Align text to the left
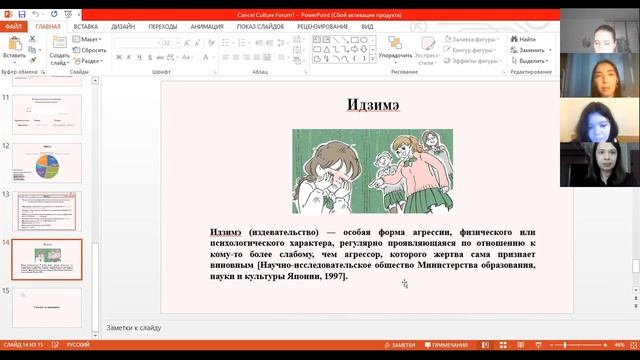The width and height of the screenshot is (640, 360). click(226, 58)
